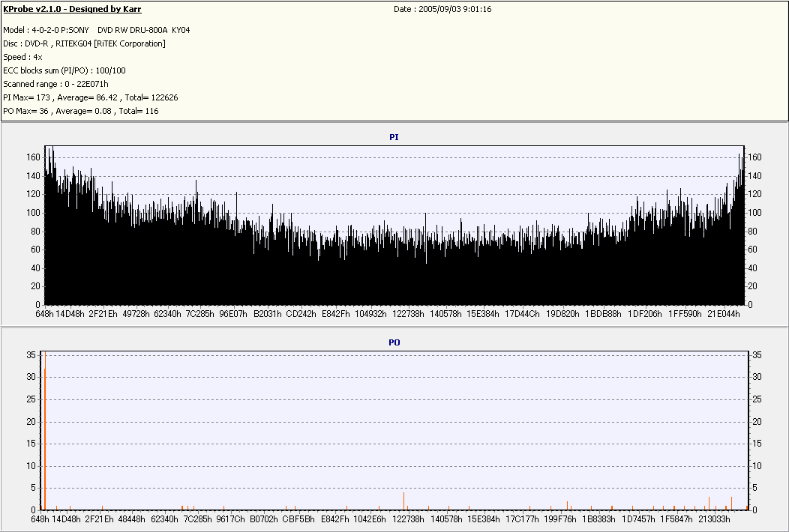Click the ECC blocks sum 100/100 line
This screenshot has width=789, height=532.
click(64, 70)
